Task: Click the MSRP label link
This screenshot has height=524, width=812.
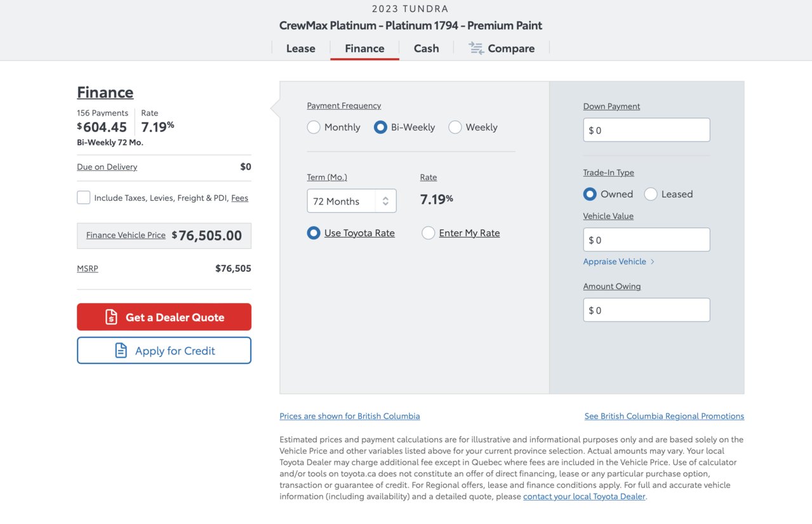Action: tap(88, 269)
